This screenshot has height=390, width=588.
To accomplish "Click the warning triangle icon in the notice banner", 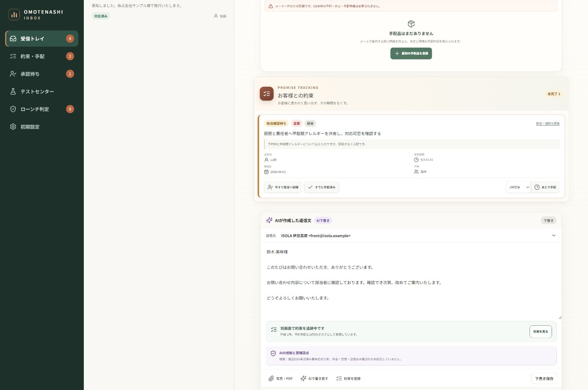I will point(271,6).
